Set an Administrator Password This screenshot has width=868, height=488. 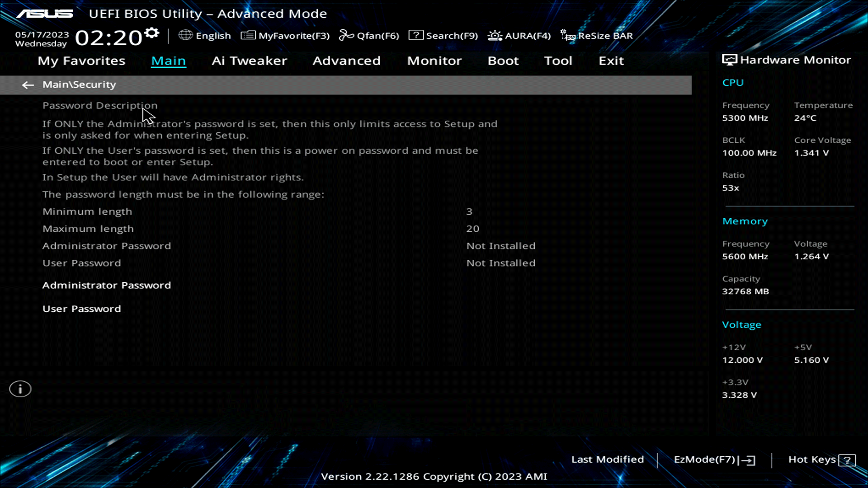(107, 285)
